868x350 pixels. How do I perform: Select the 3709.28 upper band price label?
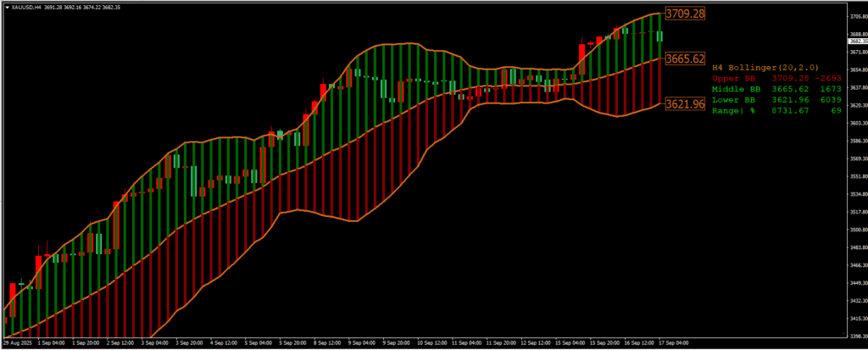click(x=685, y=14)
